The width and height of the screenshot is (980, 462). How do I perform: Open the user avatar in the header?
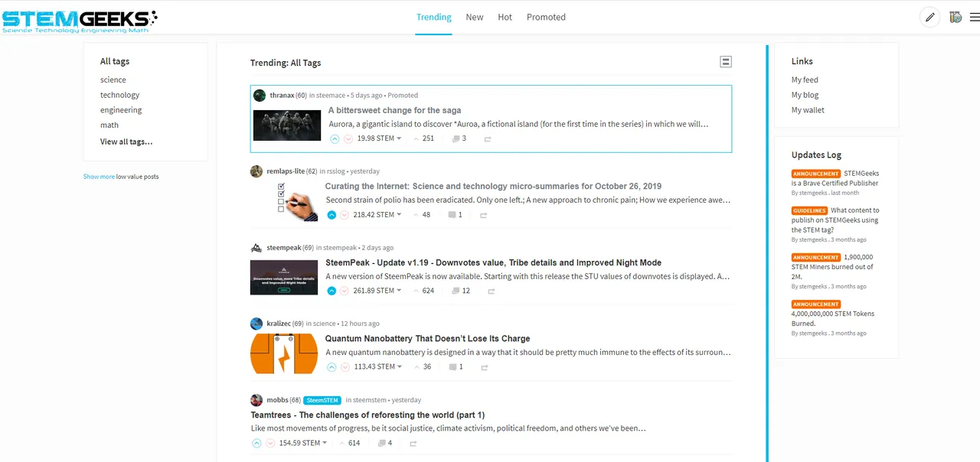click(x=955, y=17)
